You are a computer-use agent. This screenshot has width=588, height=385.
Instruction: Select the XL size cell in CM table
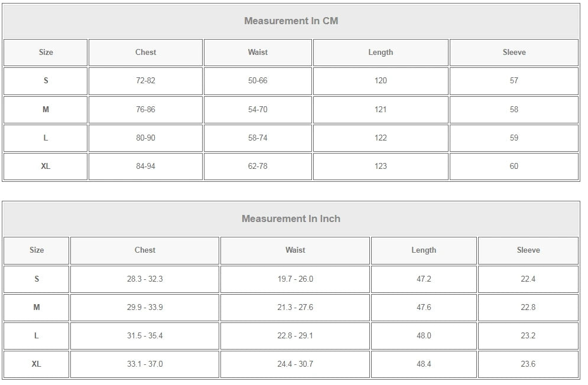tap(46, 167)
